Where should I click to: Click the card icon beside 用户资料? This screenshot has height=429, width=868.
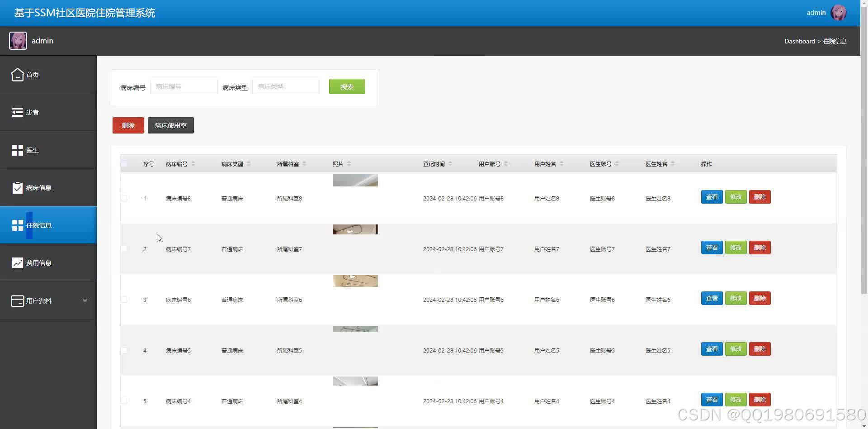(17, 301)
